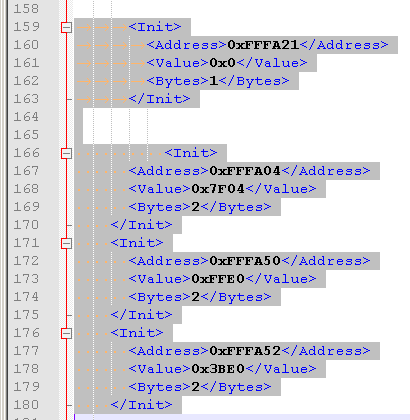410x420 pixels.
Task: Click the closing Init tag on line 163
Action: click(159, 99)
